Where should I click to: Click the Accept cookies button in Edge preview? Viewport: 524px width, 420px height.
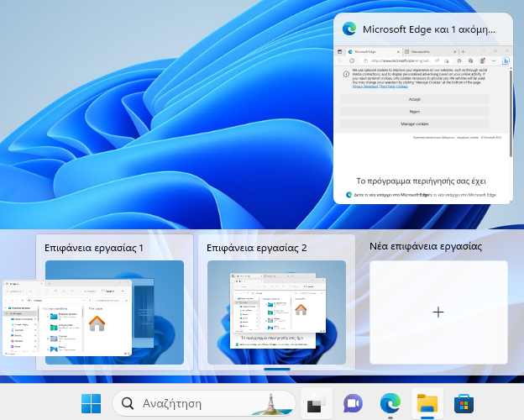414,99
